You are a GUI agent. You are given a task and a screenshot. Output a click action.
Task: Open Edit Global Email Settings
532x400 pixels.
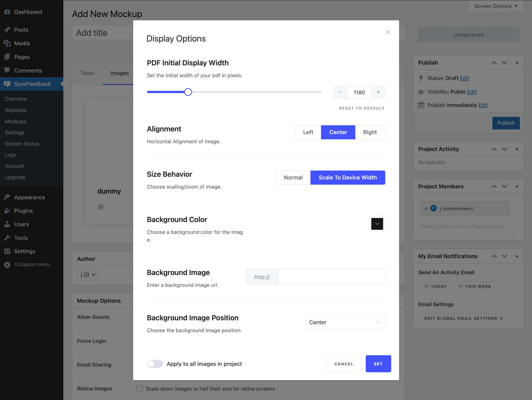click(464, 318)
